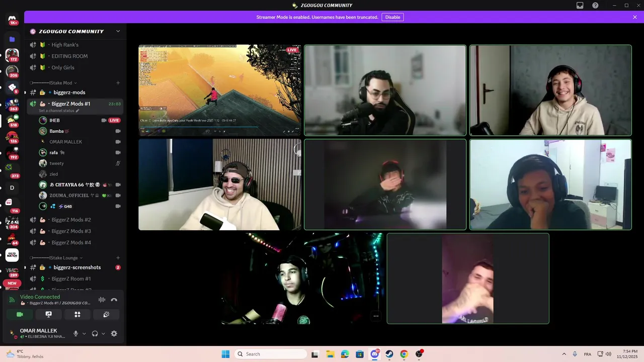Open headphone output options arrow
Screen dimensions: 644x362
tap(103, 333)
